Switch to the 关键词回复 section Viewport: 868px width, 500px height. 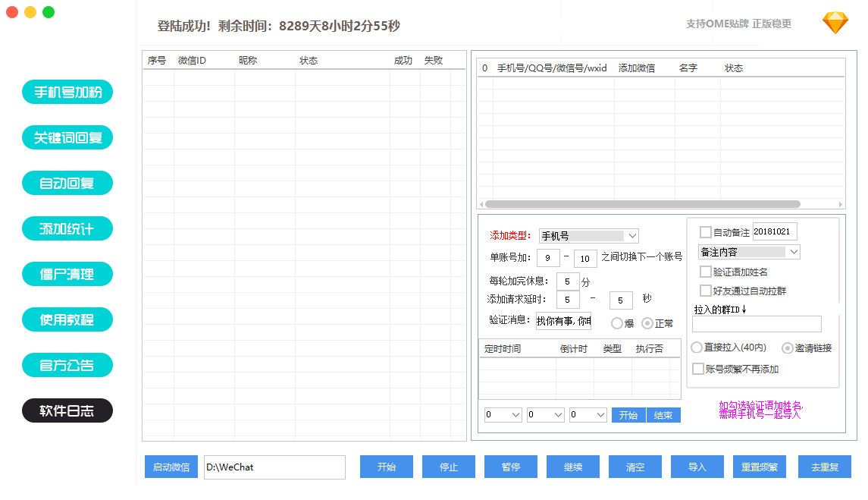(x=67, y=138)
